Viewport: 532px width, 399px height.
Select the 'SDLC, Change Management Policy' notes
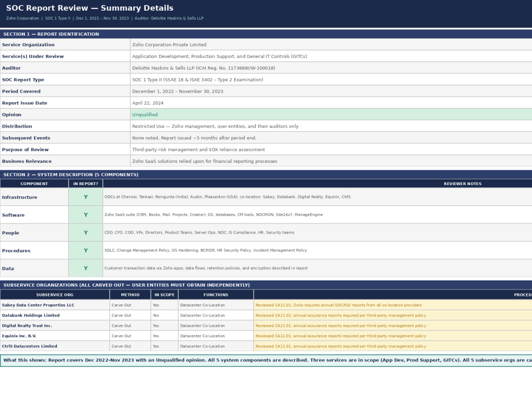point(318,251)
